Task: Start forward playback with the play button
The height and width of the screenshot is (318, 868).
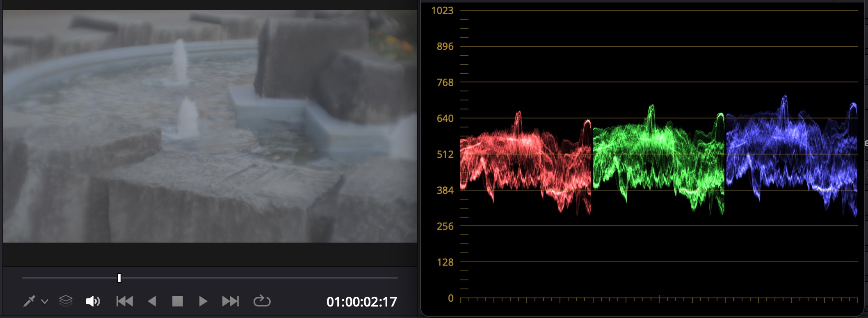Action: pos(203,302)
